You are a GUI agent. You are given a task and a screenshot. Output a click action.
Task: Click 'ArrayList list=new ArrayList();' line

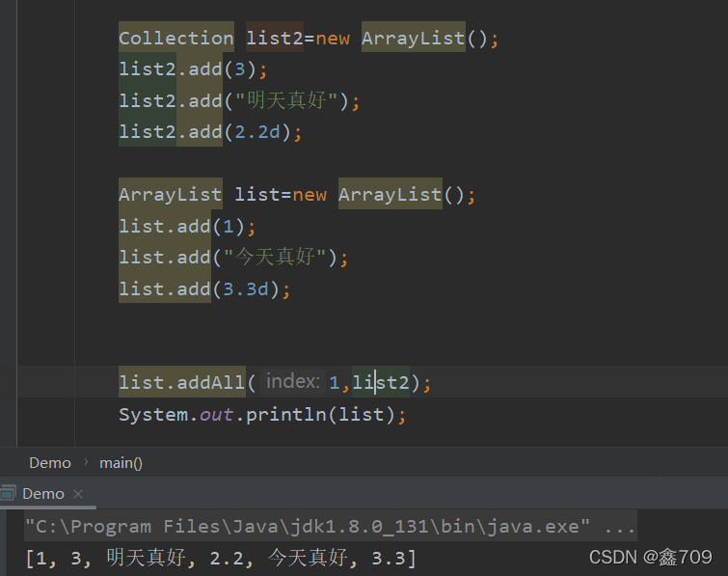point(297,194)
